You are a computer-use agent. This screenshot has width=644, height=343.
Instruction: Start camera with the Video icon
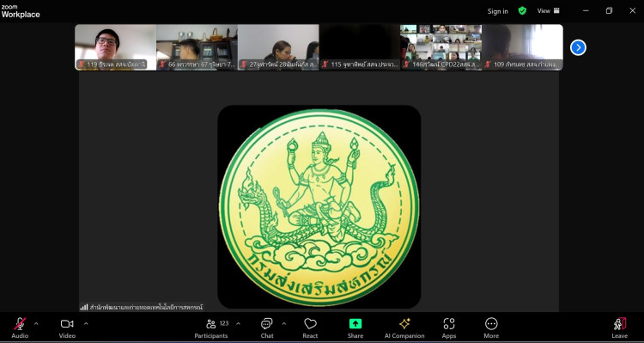click(x=67, y=324)
